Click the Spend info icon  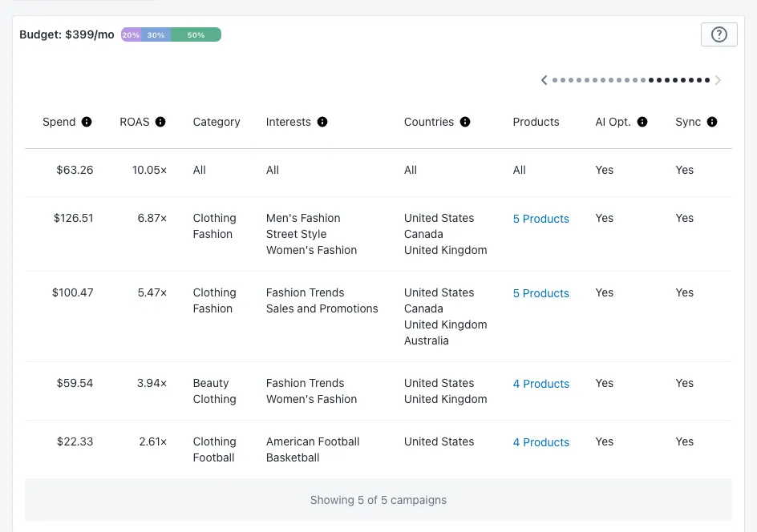click(87, 122)
